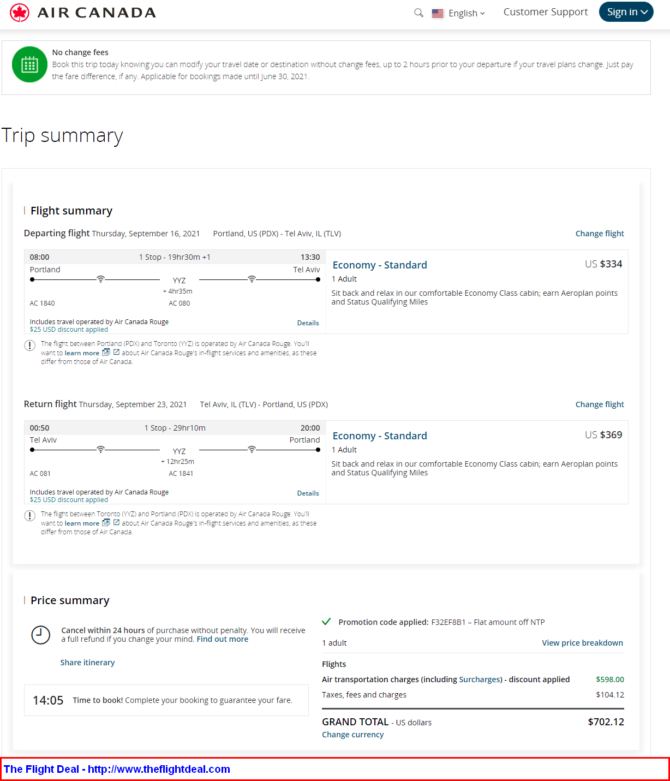
Task: Click external link icon in departing Rouge notice
Action: click(x=116, y=352)
